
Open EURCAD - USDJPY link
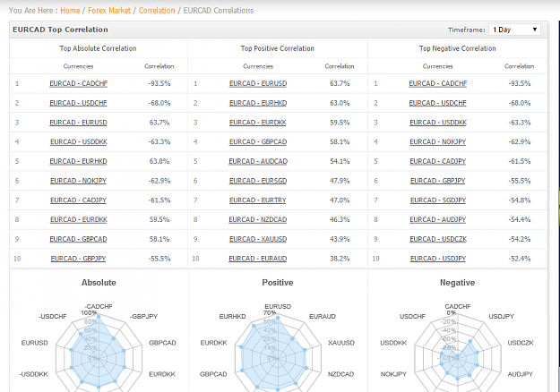point(438,259)
